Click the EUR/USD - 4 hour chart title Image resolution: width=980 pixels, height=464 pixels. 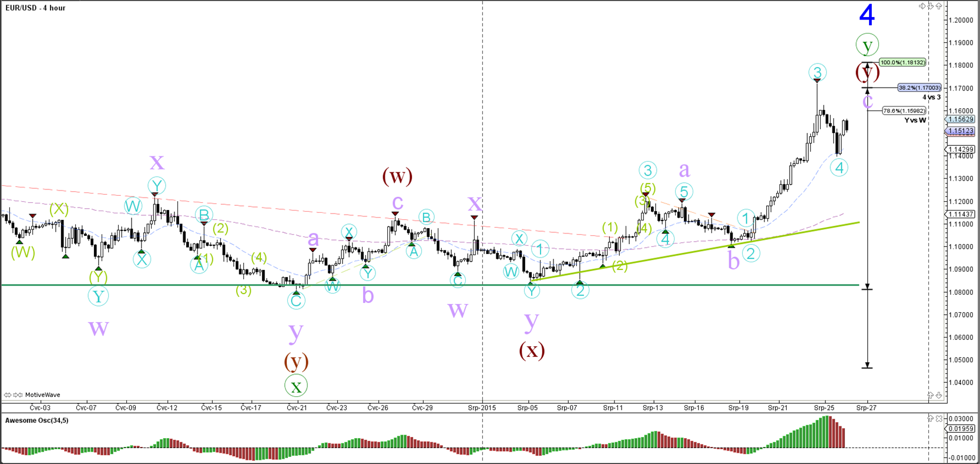tap(35, 8)
